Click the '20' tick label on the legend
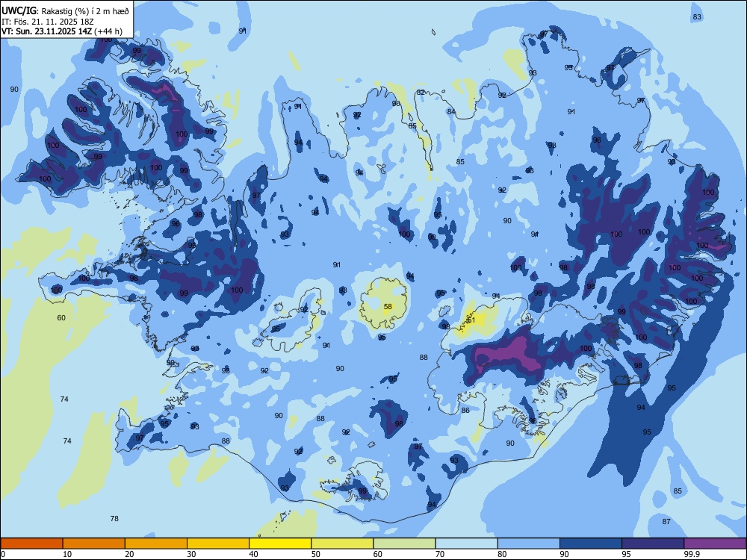The image size is (747, 560). point(129,554)
